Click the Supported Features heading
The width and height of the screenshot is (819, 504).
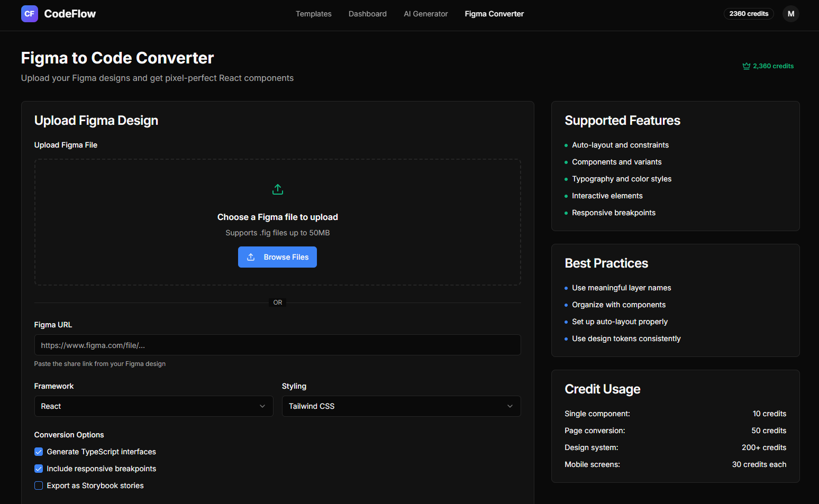coord(623,121)
